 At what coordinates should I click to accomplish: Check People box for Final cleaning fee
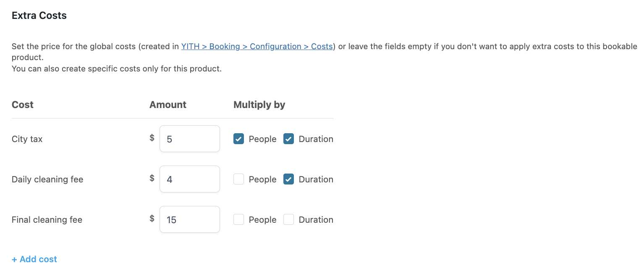coord(238,220)
